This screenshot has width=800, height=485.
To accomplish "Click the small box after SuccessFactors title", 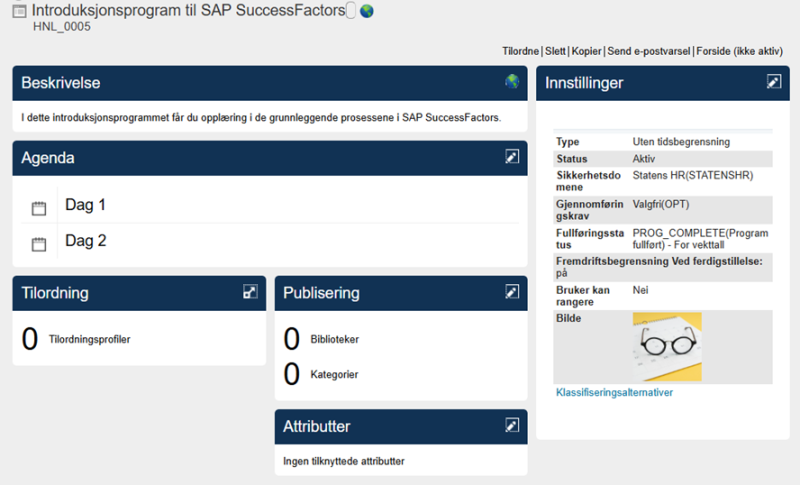I will click(351, 10).
